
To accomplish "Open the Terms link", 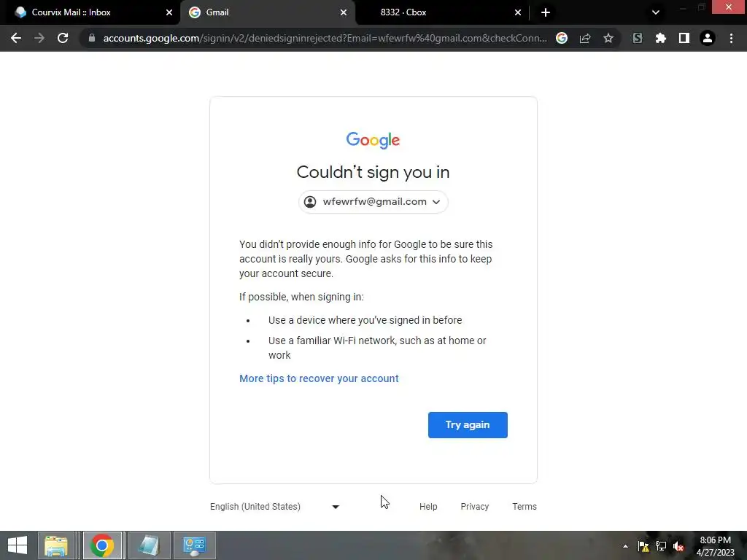I will tap(524, 507).
